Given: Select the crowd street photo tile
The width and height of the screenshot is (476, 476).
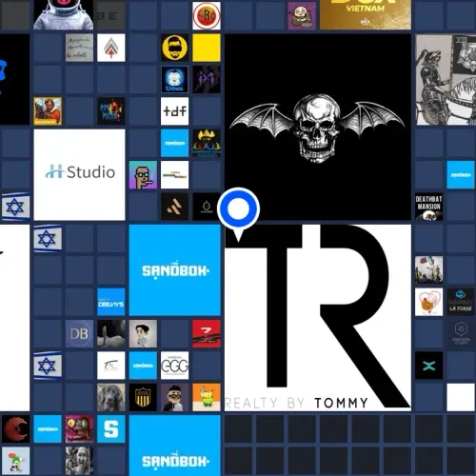Looking at the screenshot, I should pos(429,270).
